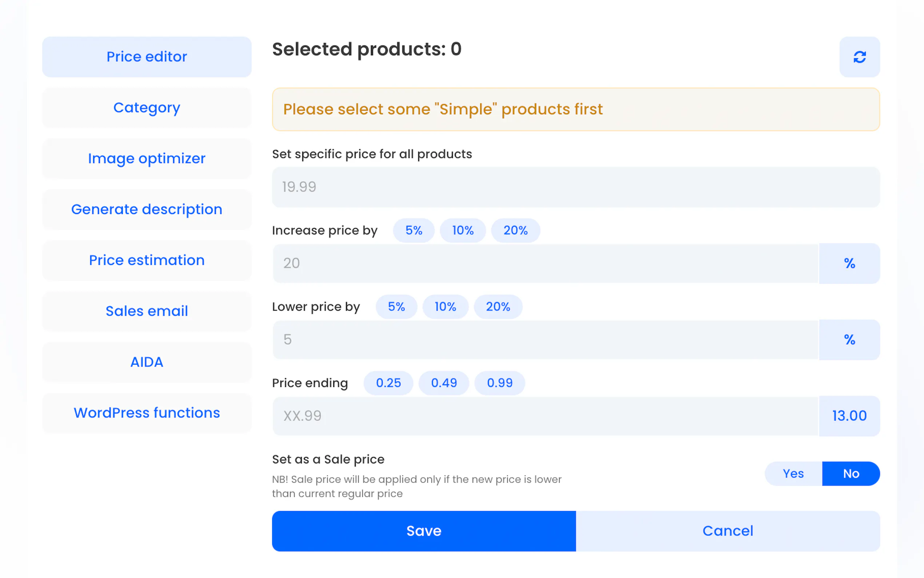The width and height of the screenshot is (924, 578).
Task: Click the Cancel button
Action: (x=728, y=531)
